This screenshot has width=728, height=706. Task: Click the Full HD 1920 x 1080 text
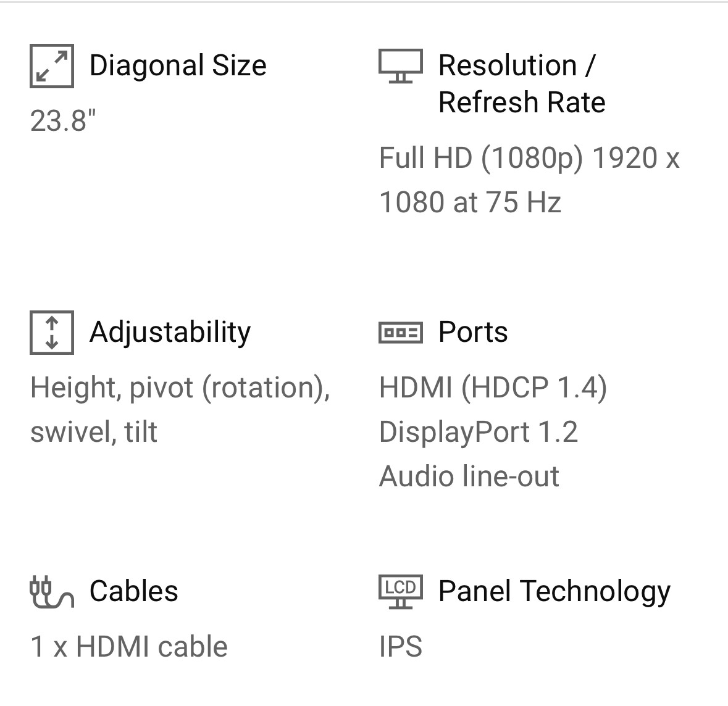529,180
